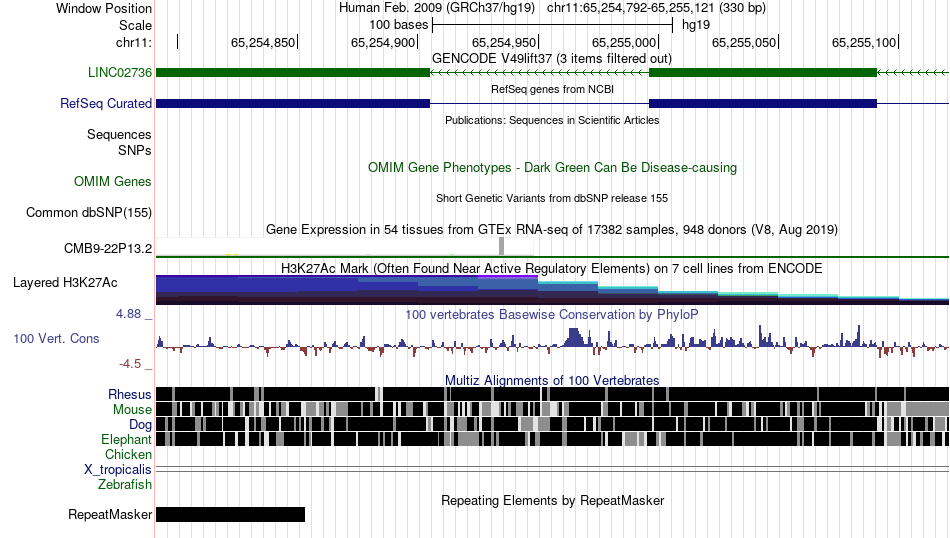This screenshot has height=538, width=950.
Task: Click the Elephant alignment bar
Action: 552,439
